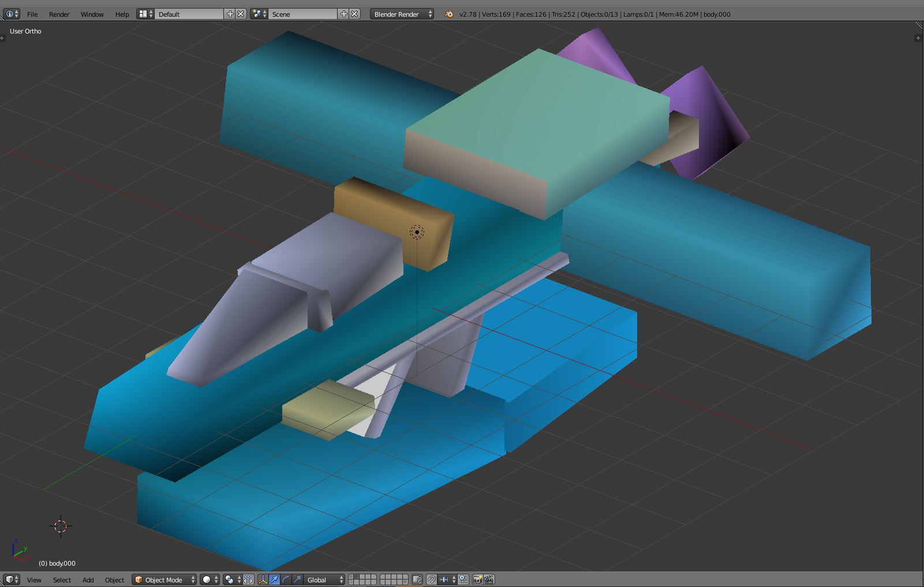
Task: Open the Add menu
Action: [88, 579]
